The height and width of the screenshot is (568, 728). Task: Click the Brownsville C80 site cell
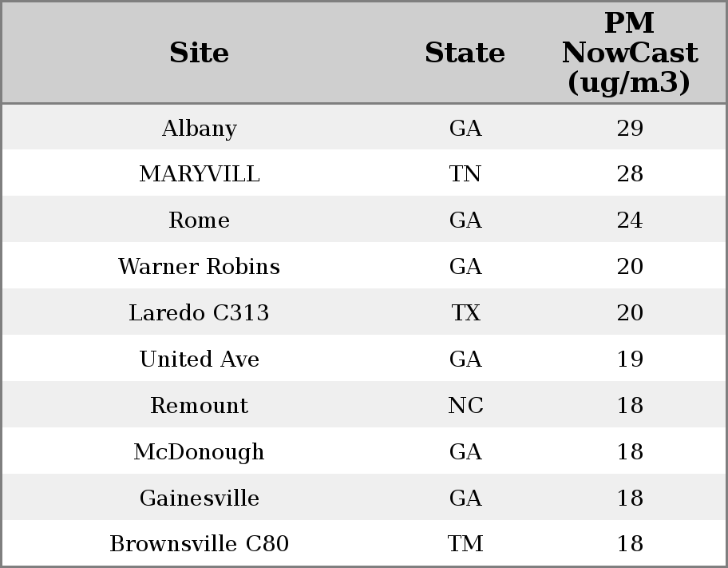pos(200,543)
